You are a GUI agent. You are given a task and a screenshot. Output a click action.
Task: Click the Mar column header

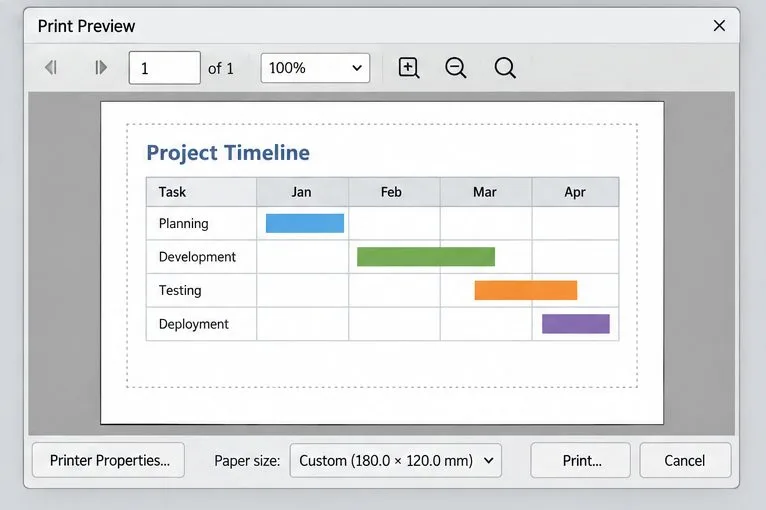point(486,192)
